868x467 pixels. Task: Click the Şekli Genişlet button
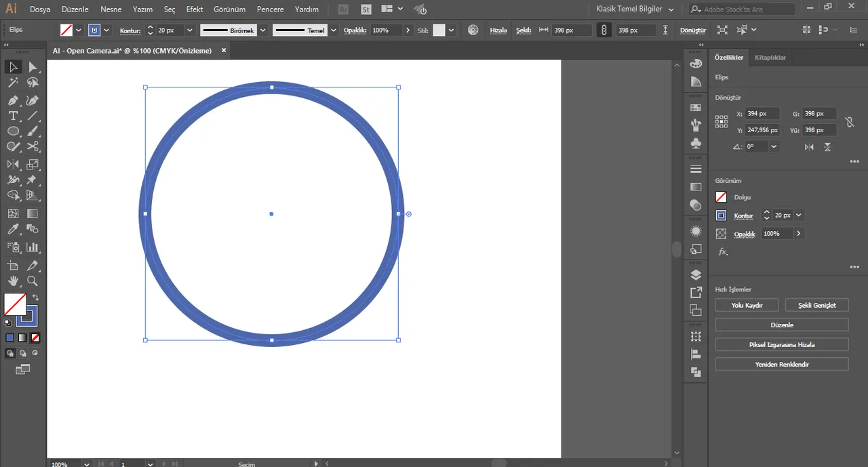coord(817,305)
